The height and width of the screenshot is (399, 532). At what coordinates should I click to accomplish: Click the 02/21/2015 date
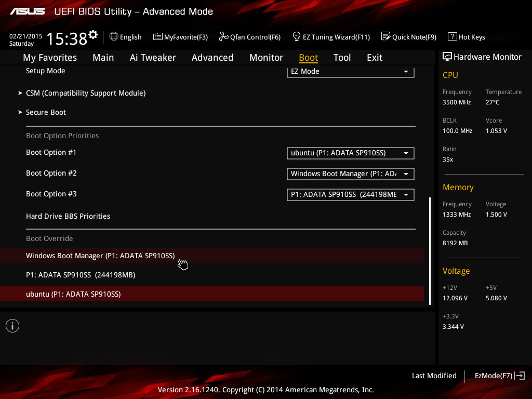(x=26, y=36)
